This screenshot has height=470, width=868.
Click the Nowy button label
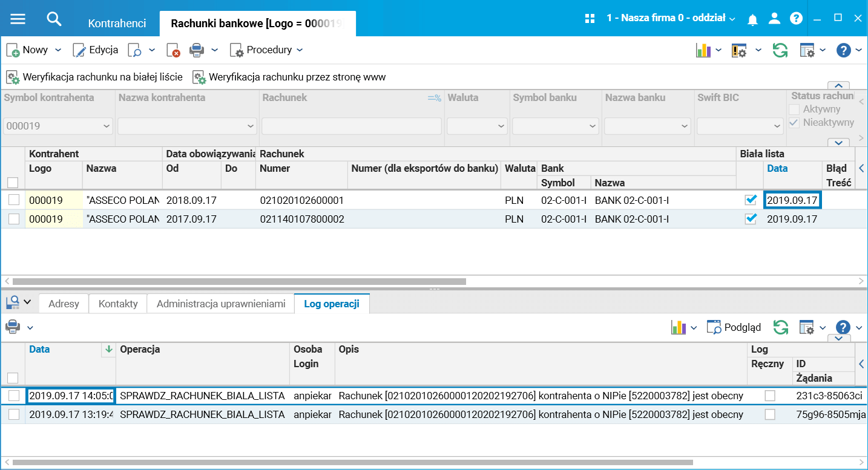35,50
